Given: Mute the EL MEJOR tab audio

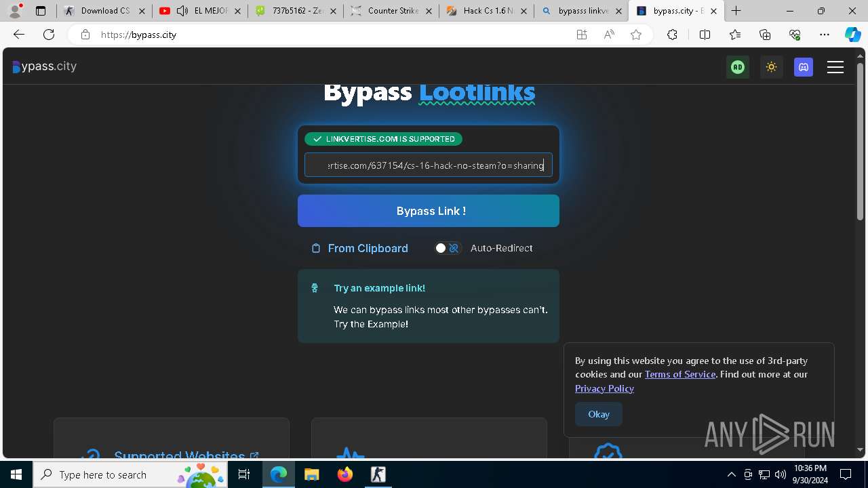Looking at the screenshot, I should coord(182,11).
